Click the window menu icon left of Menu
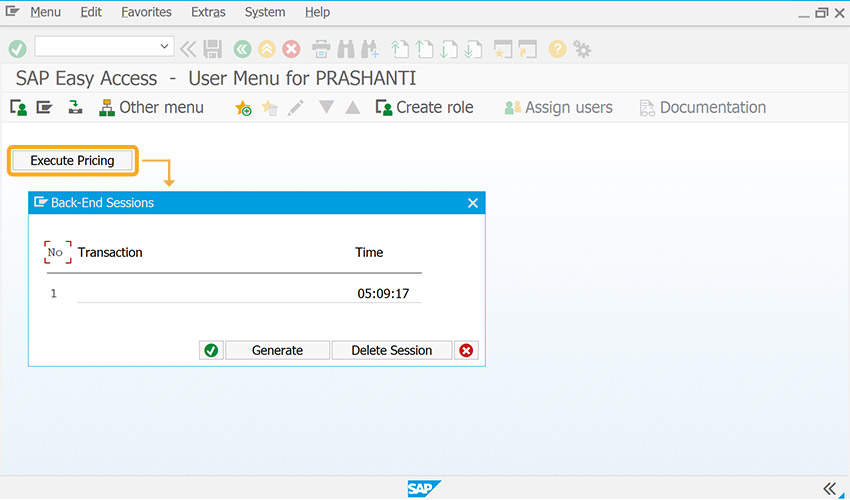Image resolution: width=850 pixels, height=500 pixels. [x=12, y=11]
